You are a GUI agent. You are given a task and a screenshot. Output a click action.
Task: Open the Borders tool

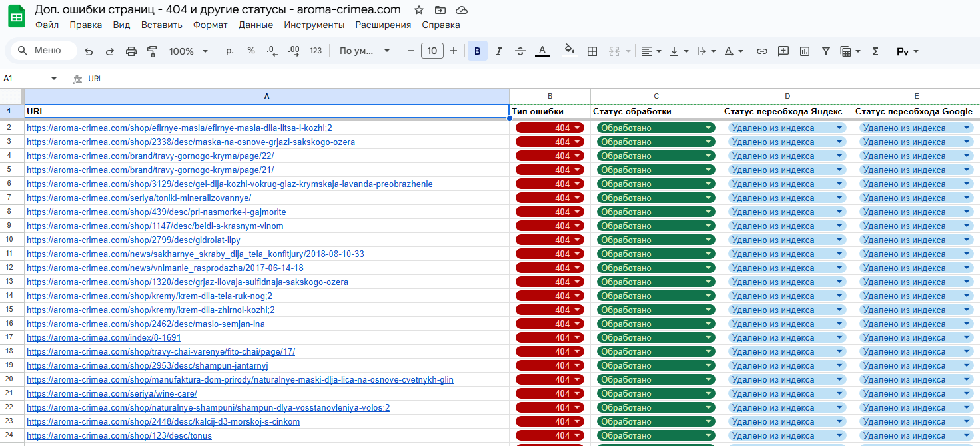point(592,51)
